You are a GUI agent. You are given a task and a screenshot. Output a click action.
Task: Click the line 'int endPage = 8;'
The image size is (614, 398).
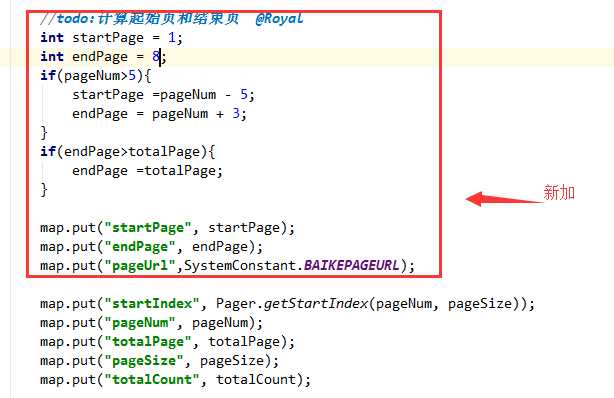click(x=103, y=56)
